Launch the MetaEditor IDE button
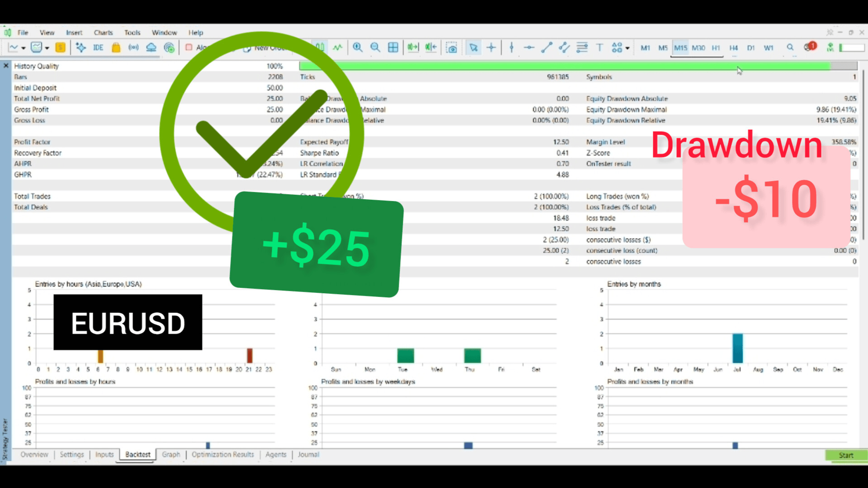This screenshot has height=488, width=868. pyautogui.click(x=98, y=47)
